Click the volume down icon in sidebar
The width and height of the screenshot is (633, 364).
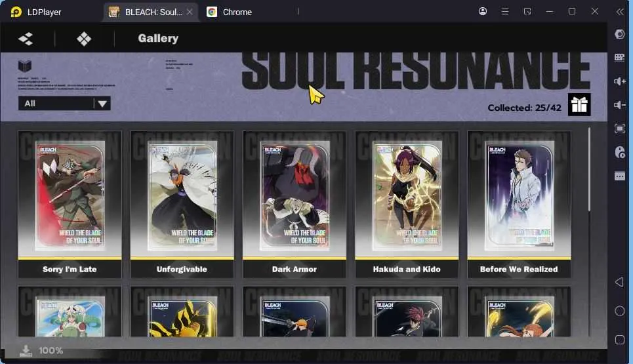[x=620, y=105]
